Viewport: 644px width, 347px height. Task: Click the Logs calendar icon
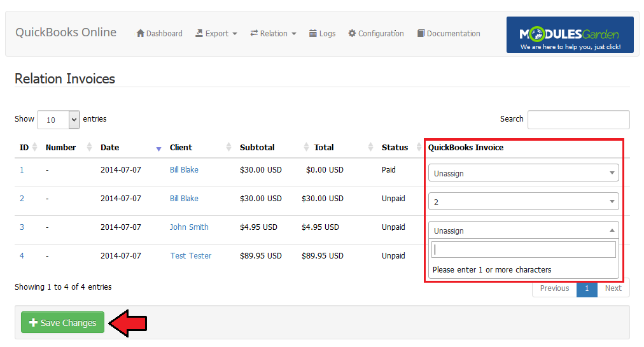tap(313, 33)
